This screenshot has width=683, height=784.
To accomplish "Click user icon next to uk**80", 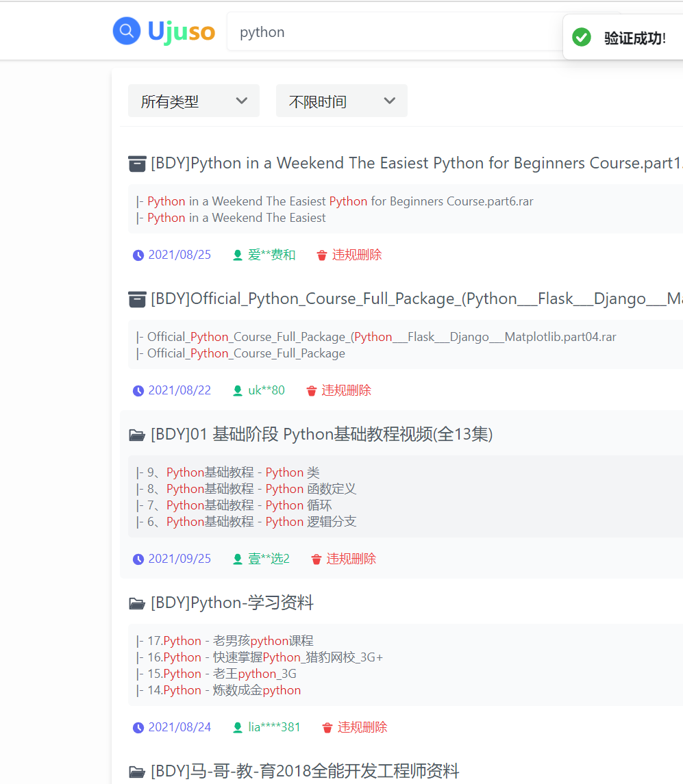I will click(x=238, y=391).
